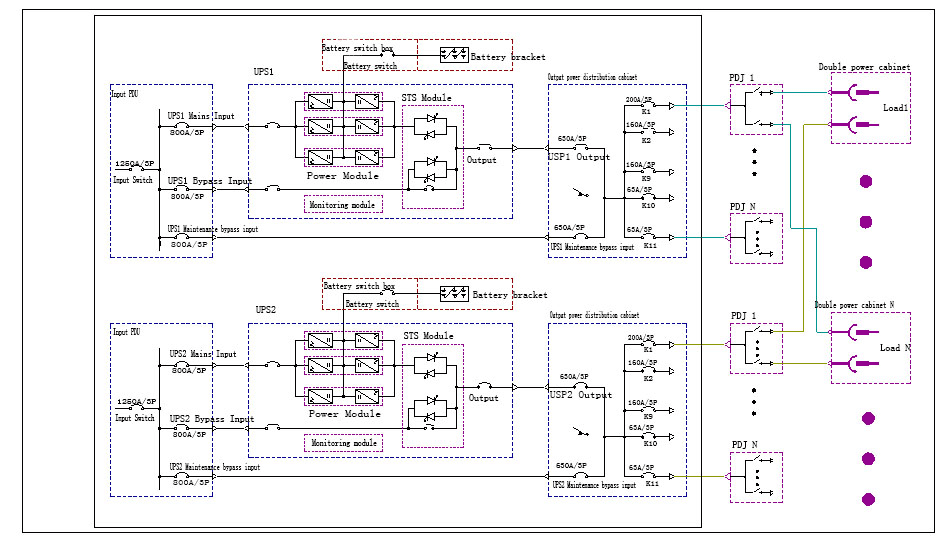The height and width of the screenshot is (542, 945).
Task: Click the Battery bracket symbol above UPS2
Action: [454, 294]
